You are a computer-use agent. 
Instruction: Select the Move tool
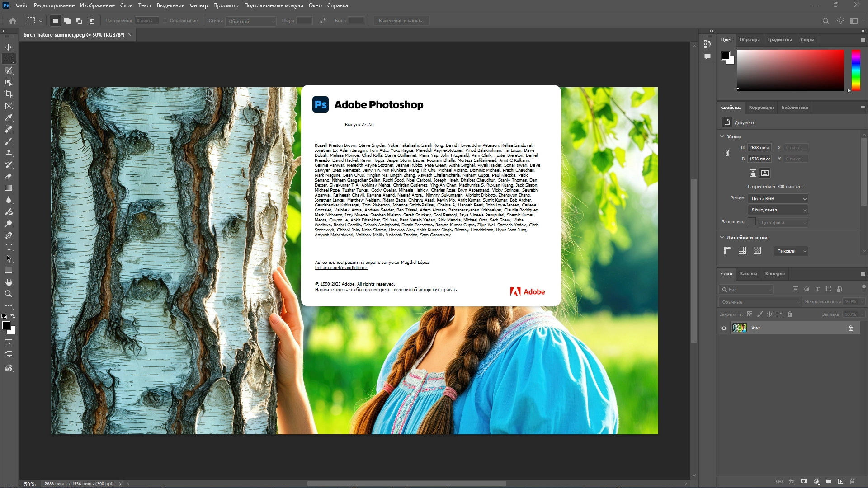point(9,47)
